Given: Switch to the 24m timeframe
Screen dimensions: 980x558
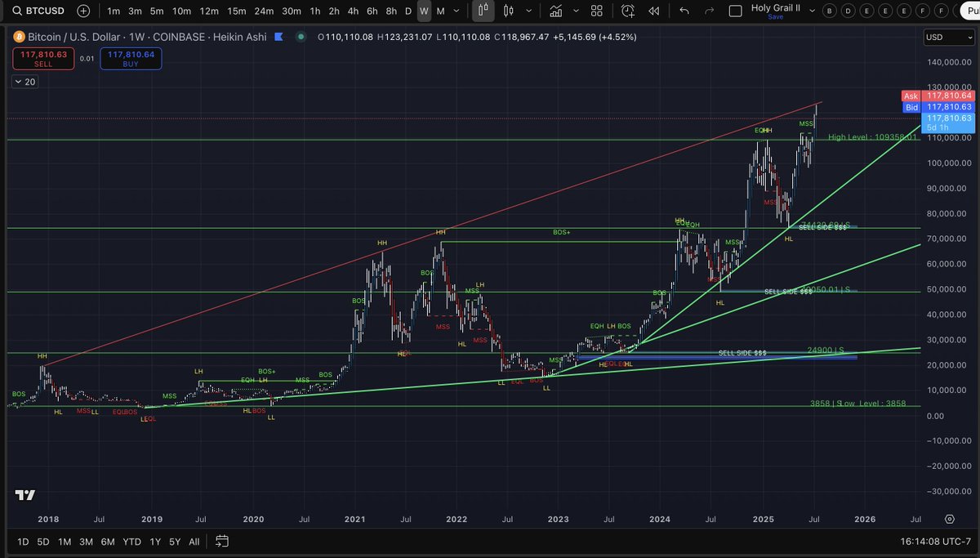Looking at the screenshot, I should tap(264, 11).
